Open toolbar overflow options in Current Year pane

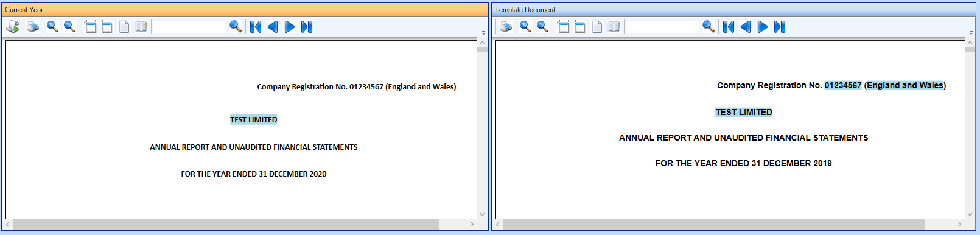[x=484, y=33]
